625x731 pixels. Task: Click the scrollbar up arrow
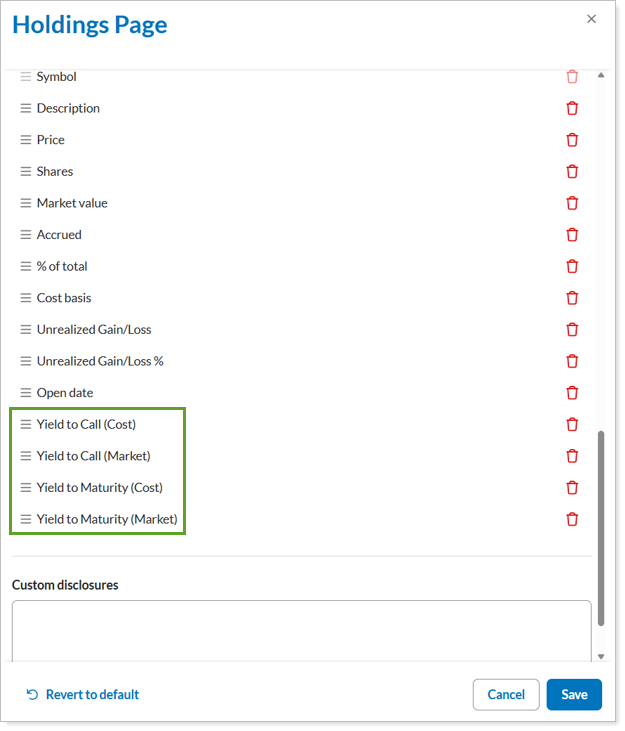[601, 75]
